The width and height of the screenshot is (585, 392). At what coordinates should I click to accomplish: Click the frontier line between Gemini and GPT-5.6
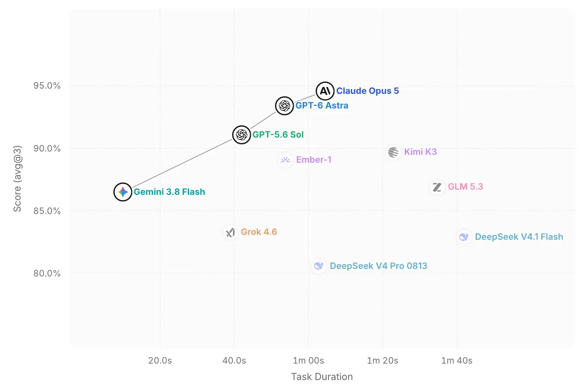pos(182,163)
